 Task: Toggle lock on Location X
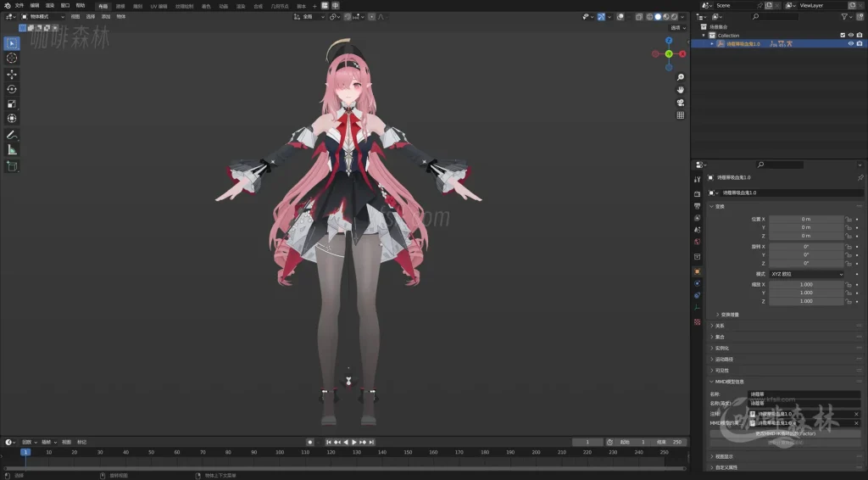[x=848, y=220]
